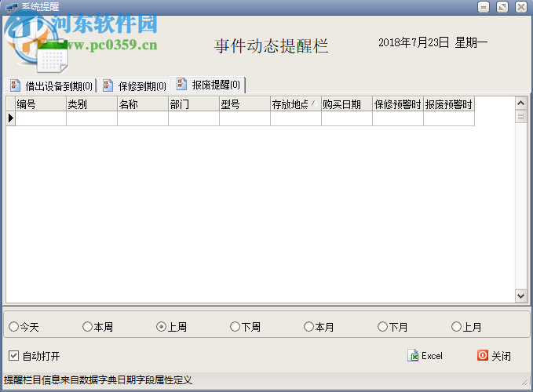Pick the 下周 radio option
Image resolution: width=533 pixels, height=392 pixels.
coord(245,327)
